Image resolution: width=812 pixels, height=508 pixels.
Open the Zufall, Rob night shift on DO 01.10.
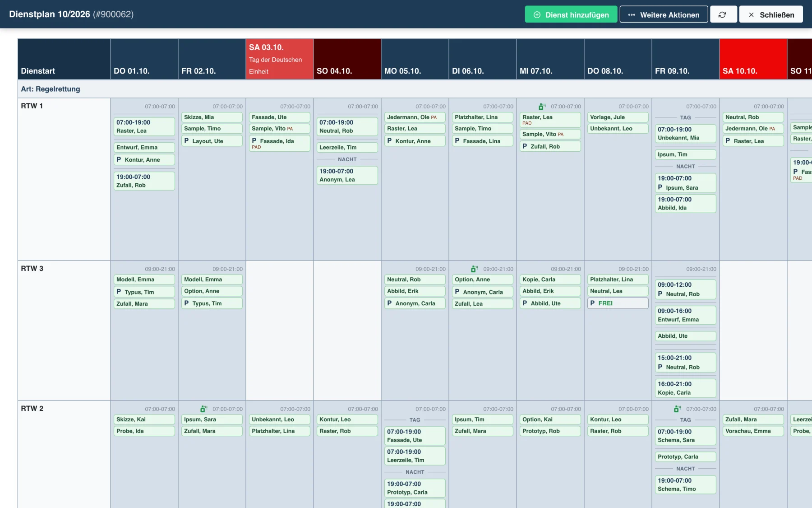[144, 181]
